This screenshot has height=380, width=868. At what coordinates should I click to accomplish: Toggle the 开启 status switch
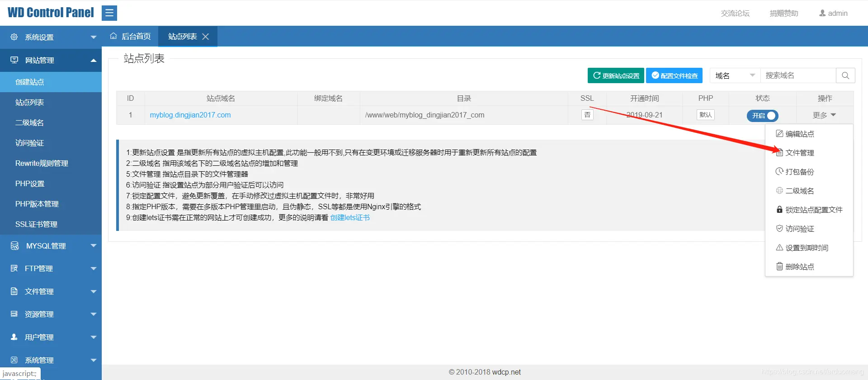(x=762, y=116)
